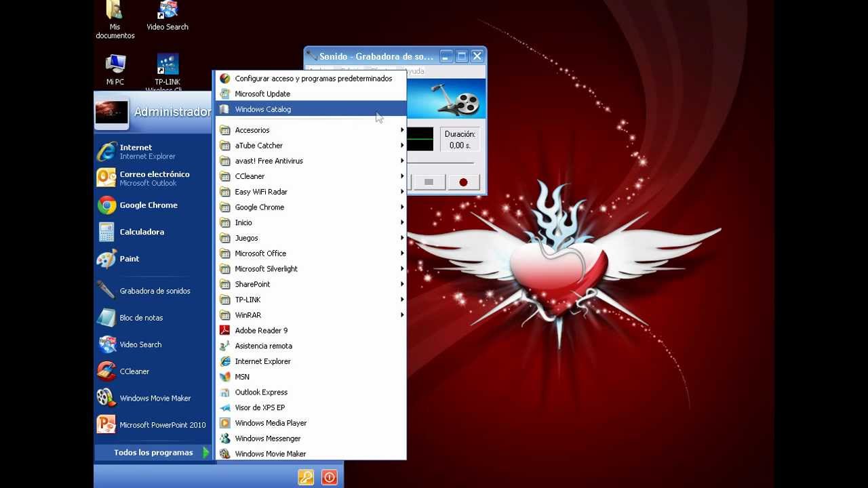The image size is (868, 488).
Task: Click the Video Search desktop shortcut
Action: click(x=167, y=16)
